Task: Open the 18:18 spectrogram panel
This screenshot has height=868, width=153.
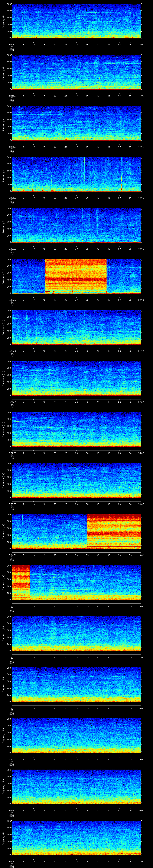Action: click(76, 225)
